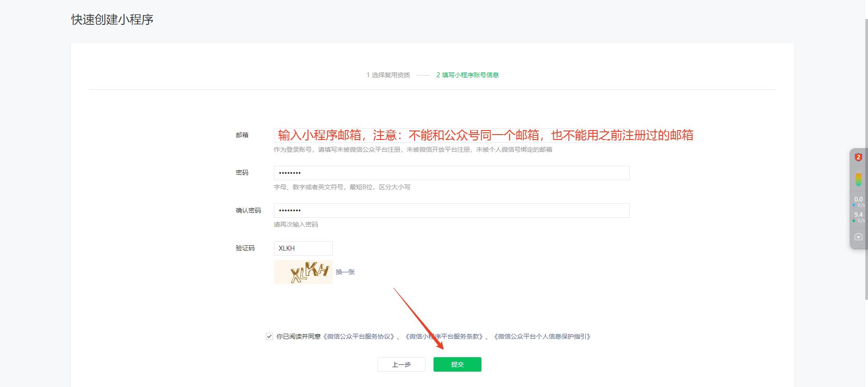The height and width of the screenshot is (387, 868).
Task: Click the 确认密码 field label
Action: (x=248, y=210)
